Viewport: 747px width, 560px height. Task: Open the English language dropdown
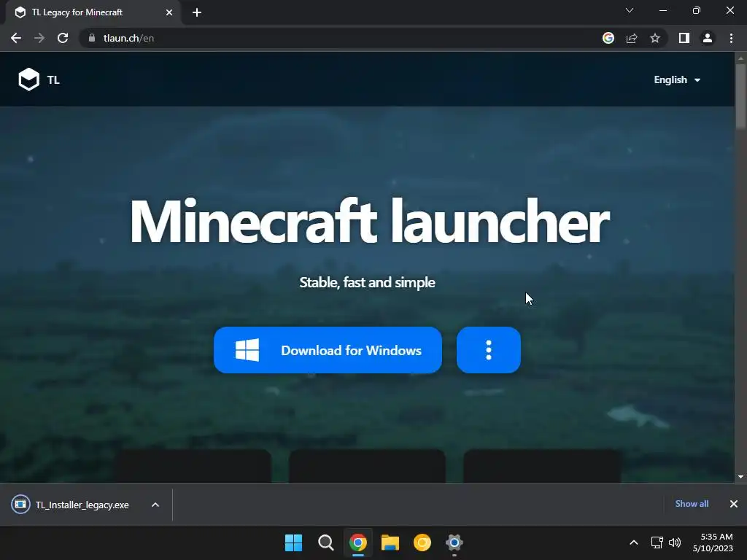[x=677, y=79]
